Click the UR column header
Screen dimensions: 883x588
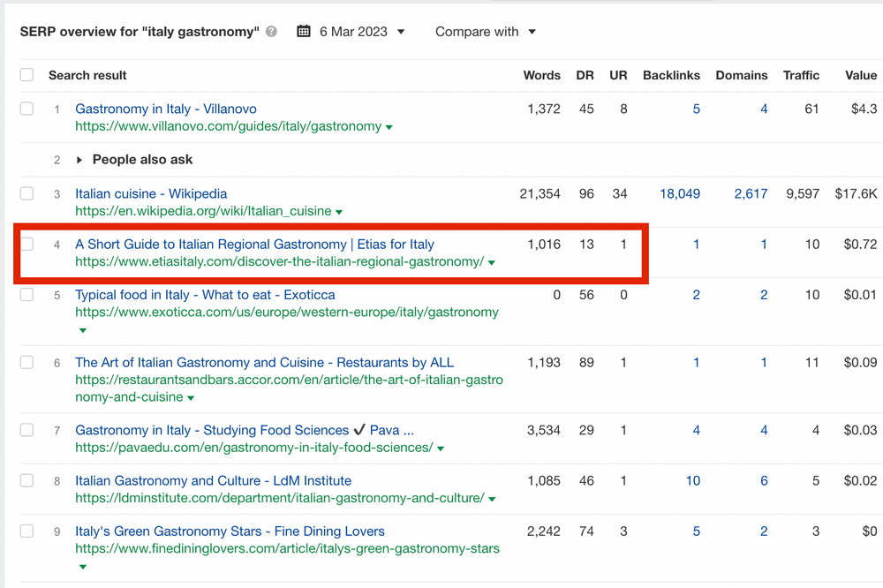(618, 75)
